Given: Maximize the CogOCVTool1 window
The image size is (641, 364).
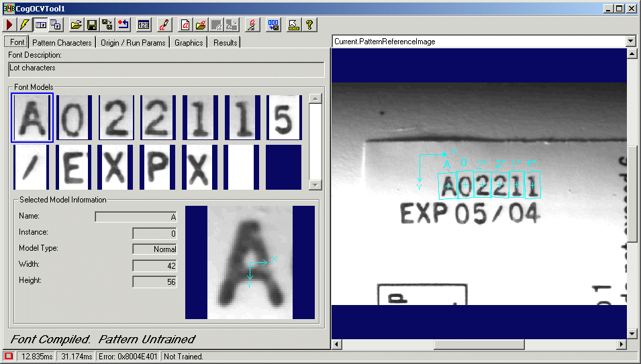Looking at the screenshot, I should pos(620,8).
